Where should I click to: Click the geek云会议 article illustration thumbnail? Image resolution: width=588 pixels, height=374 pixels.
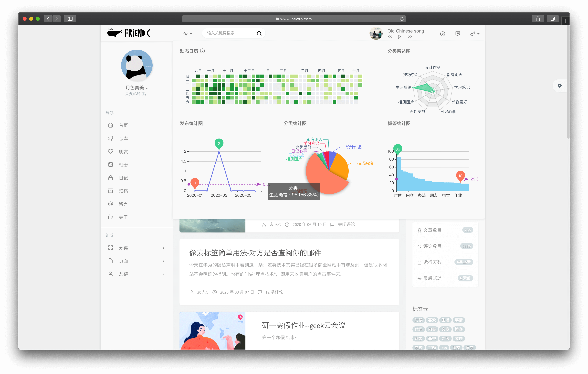tap(212, 330)
